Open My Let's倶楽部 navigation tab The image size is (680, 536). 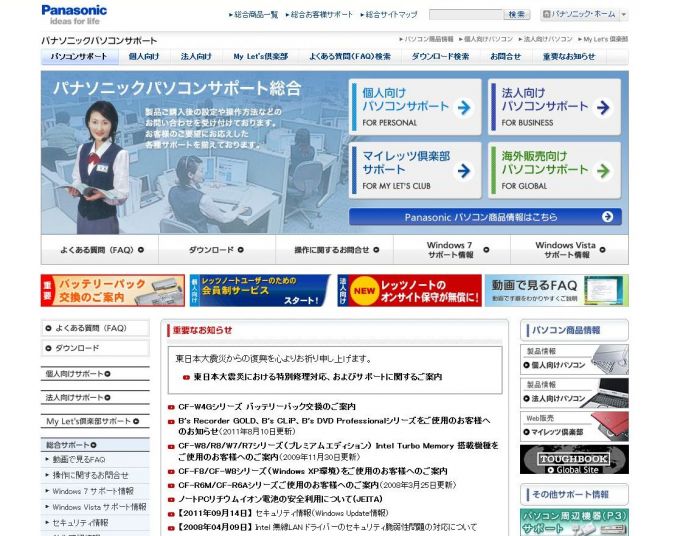261,56
